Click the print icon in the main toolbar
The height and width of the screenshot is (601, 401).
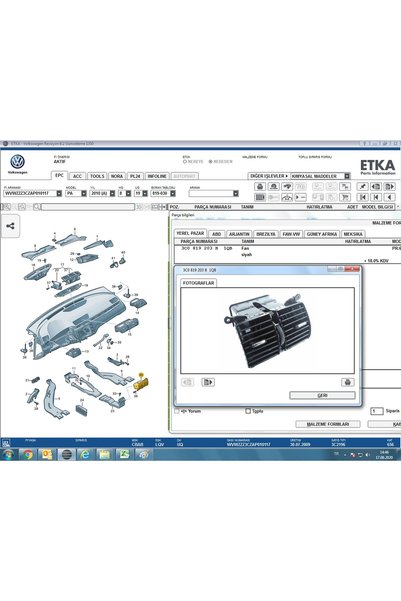[x=260, y=187]
